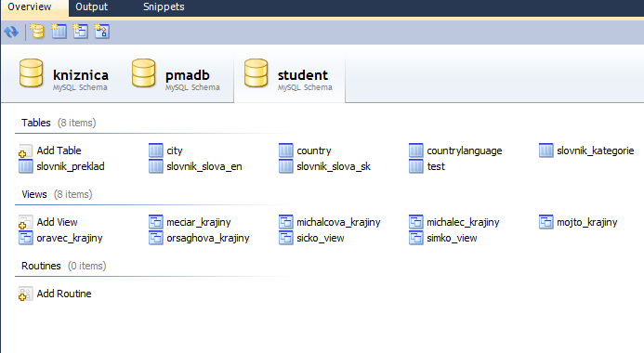The image size is (644, 353).
Task: Click the Add Routine item
Action: coord(55,294)
